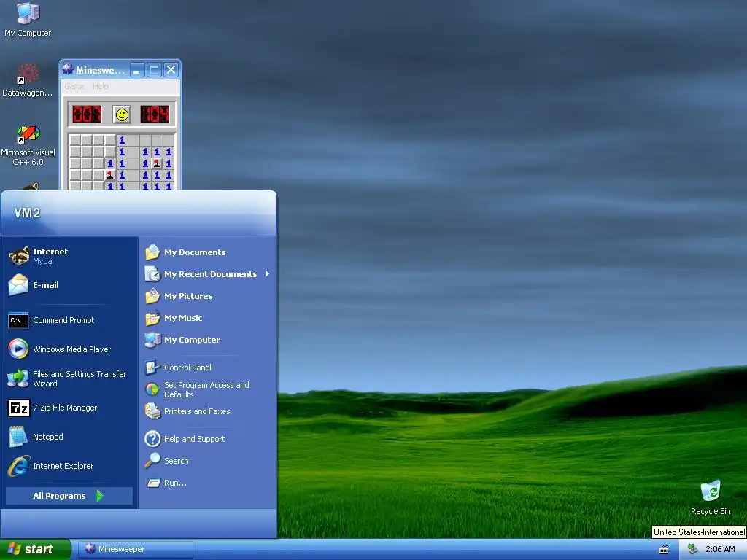The height and width of the screenshot is (560, 747).
Task: Expand the All Programs menu
Action: [x=69, y=496]
